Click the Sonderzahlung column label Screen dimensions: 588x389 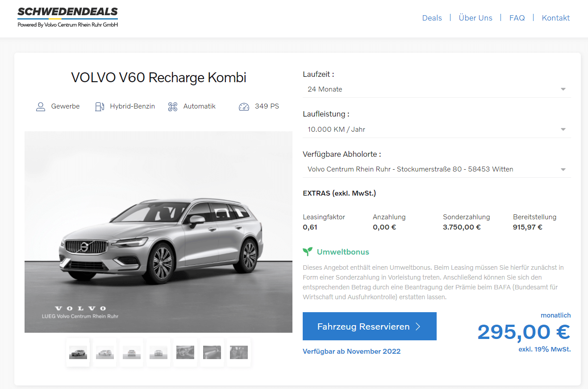pyautogui.click(x=466, y=217)
